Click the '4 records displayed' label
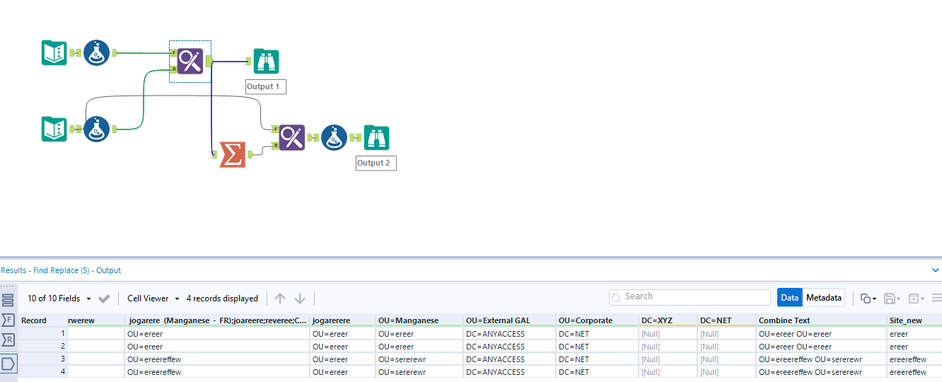Screen dimensions: 942x382 click(x=222, y=299)
